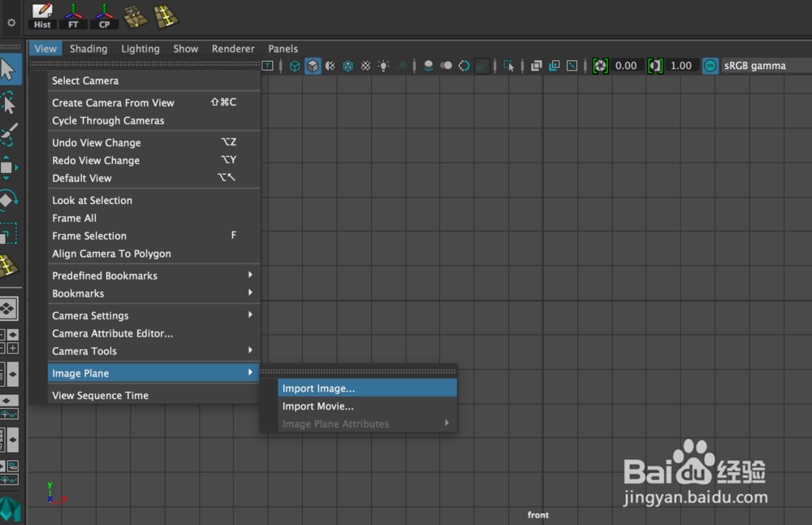Viewport: 812px width, 525px height.
Task: Toggle use all lights bulb icon
Action: click(383, 66)
